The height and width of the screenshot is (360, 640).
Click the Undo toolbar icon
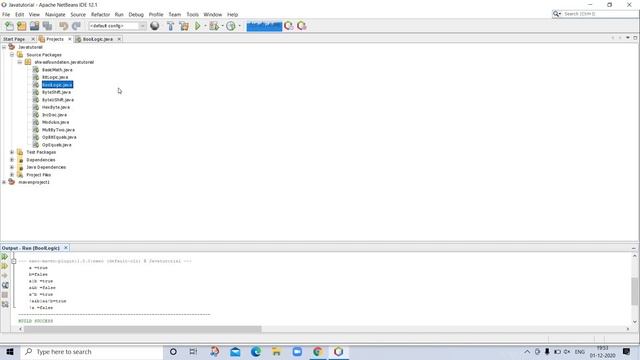[63, 26]
